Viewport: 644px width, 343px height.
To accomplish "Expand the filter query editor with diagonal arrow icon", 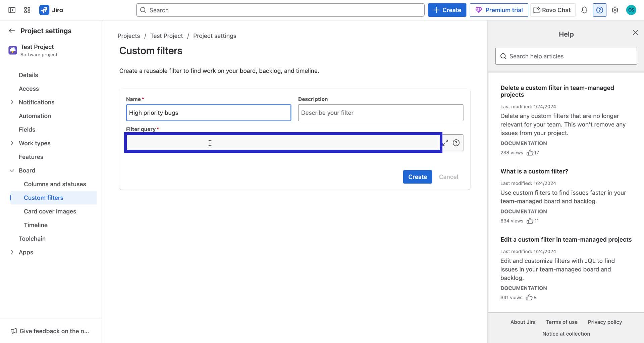I will click(x=445, y=142).
